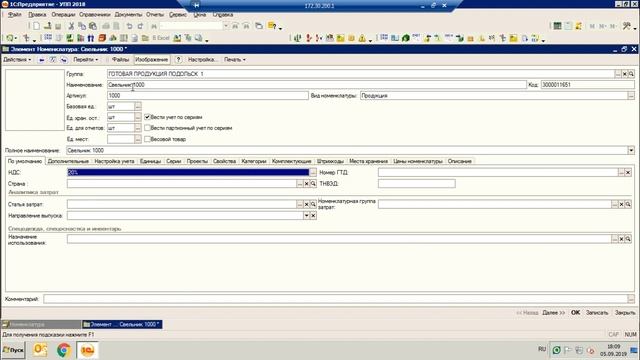Open the Сервис menu
Screen dimensions: 640x360
pyautogui.click(x=178, y=15)
